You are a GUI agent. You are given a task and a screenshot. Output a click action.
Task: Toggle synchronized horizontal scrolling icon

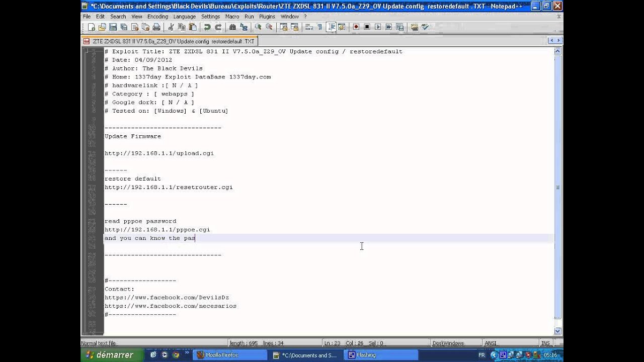pos(294,27)
